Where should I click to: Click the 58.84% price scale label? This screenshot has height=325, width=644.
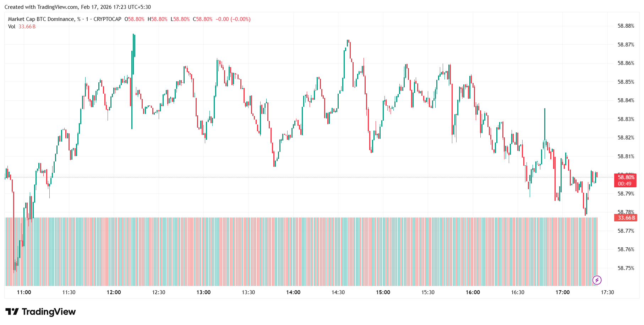pos(626,100)
